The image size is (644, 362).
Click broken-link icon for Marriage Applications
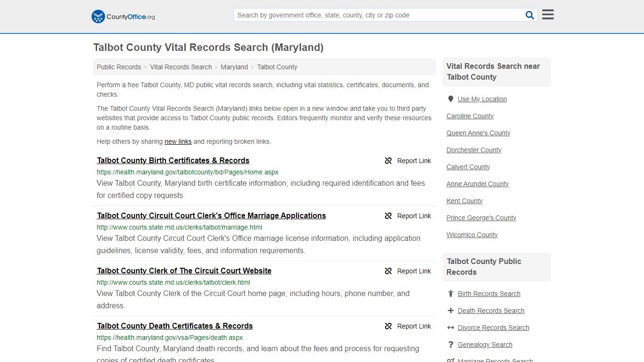click(x=388, y=216)
